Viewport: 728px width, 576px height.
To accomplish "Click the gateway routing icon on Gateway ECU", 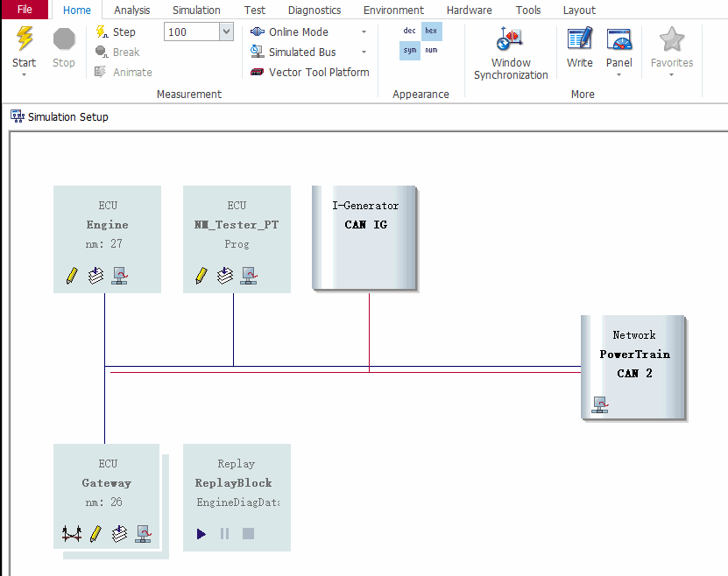I will click(71, 533).
